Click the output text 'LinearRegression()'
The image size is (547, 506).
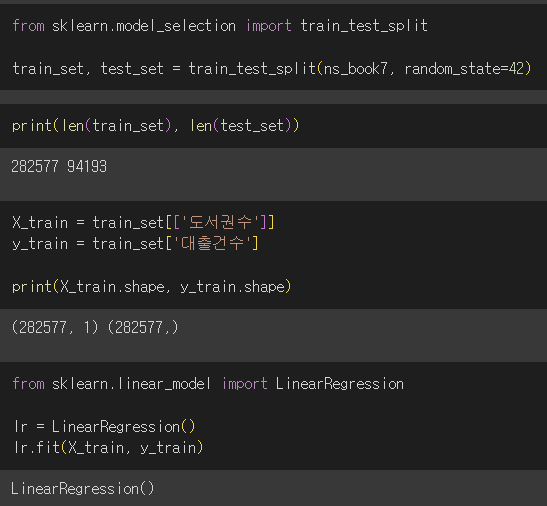pos(82,488)
